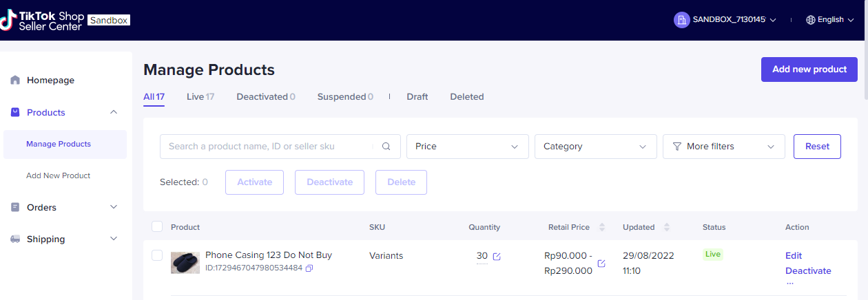Select the Phone Casing 123 checkbox
The width and height of the screenshot is (868, 300).
tap(157, 256)
